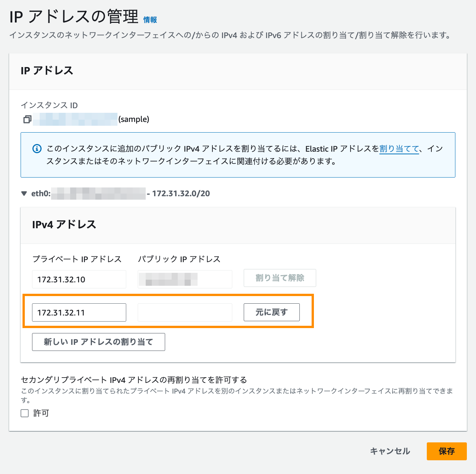Image resolution: width=476 pixels, height=474 pixels.
Task: Click the disabled 割り当て解除 button
Action: coord(279,278)
